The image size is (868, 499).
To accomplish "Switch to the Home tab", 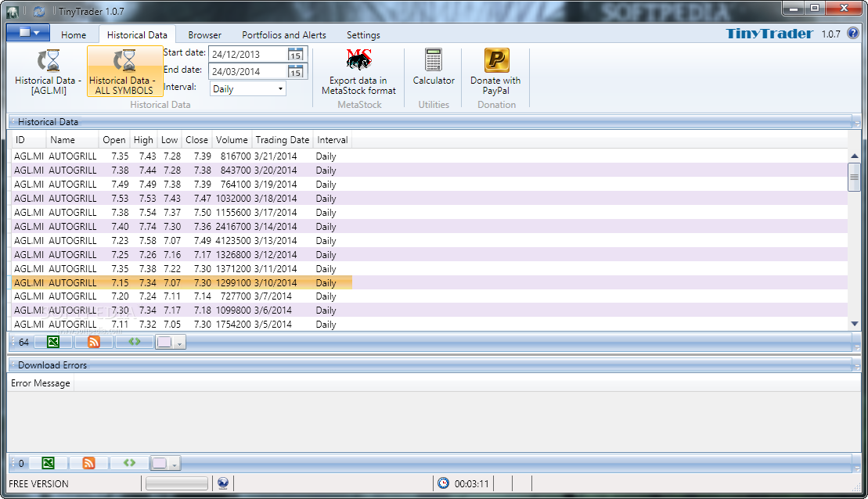I will click(74, 34).
